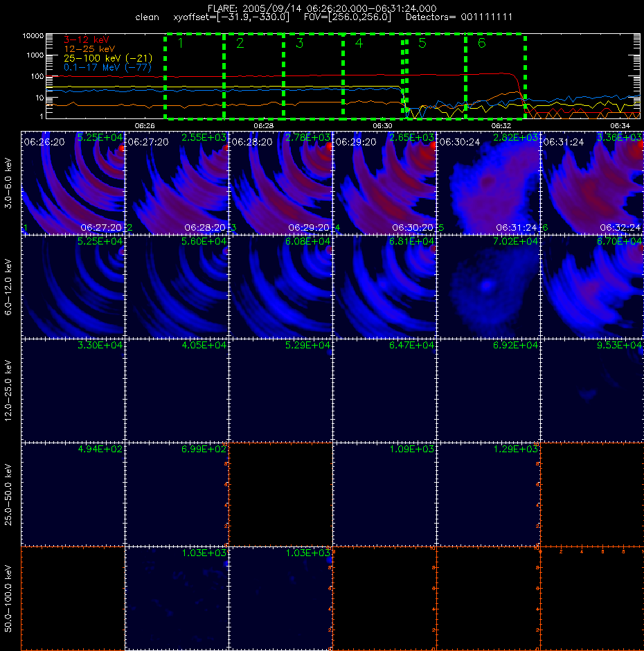This screenshot has height=651, width=644.
Task: Click the 06:34 time axis label
Action: (x=620, y=125)
